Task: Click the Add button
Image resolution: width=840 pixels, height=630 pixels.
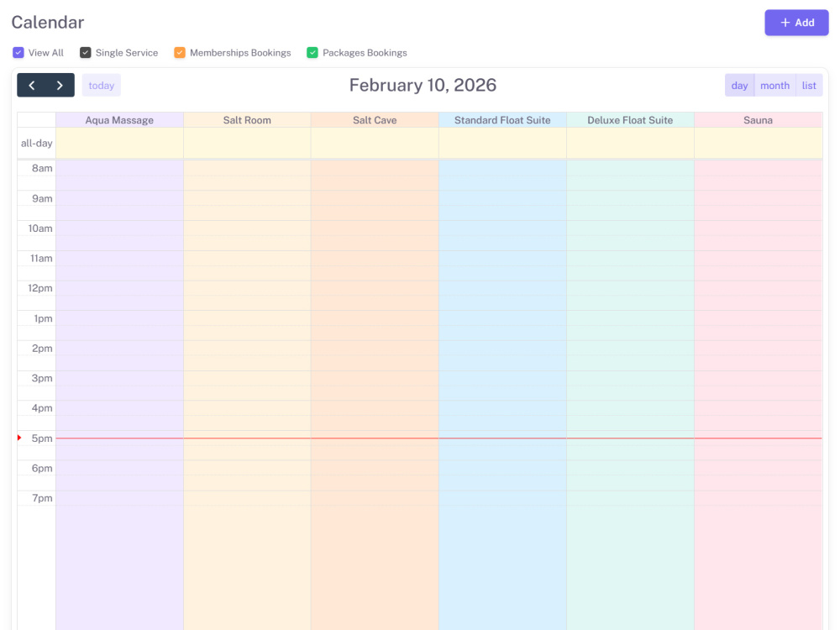Action: pos(796,23)
